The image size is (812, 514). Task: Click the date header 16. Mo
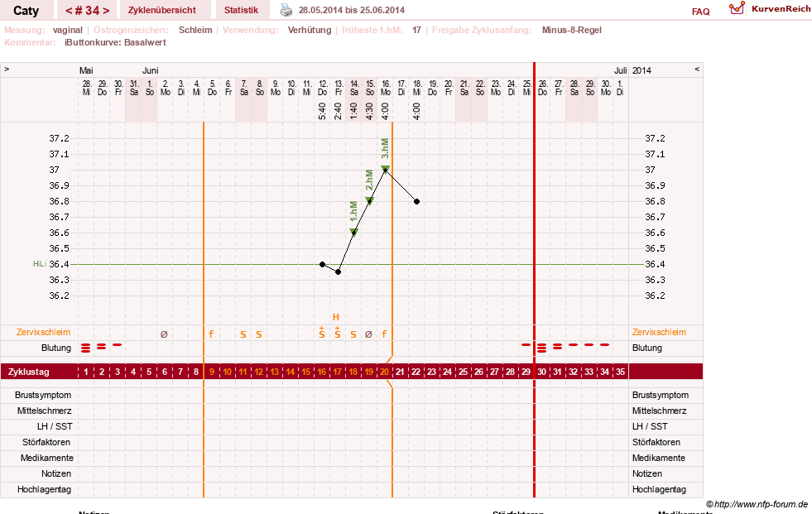(385, 88)
